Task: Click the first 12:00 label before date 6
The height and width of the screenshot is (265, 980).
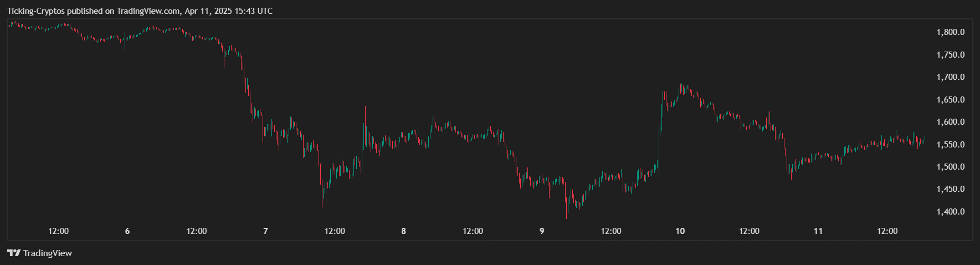Action: coord(59,231)
